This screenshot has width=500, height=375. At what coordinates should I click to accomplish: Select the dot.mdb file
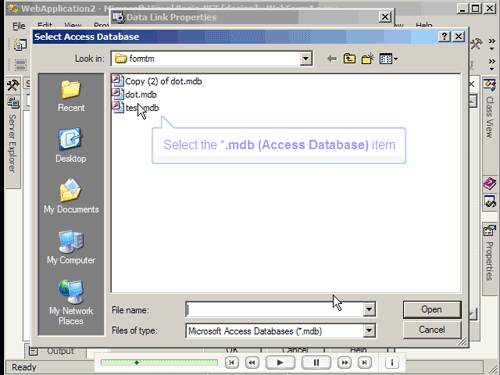tap(134, 94)
